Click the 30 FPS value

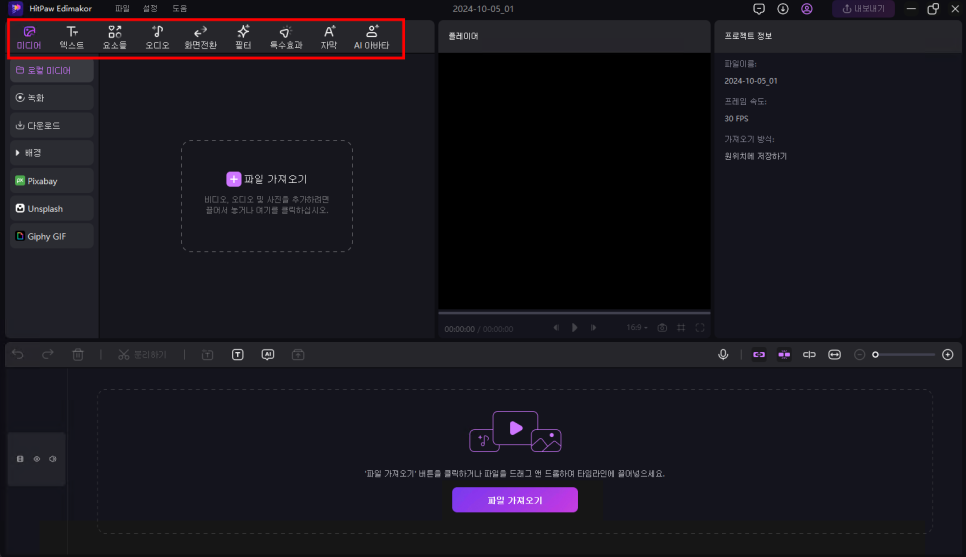pos(736,118)
